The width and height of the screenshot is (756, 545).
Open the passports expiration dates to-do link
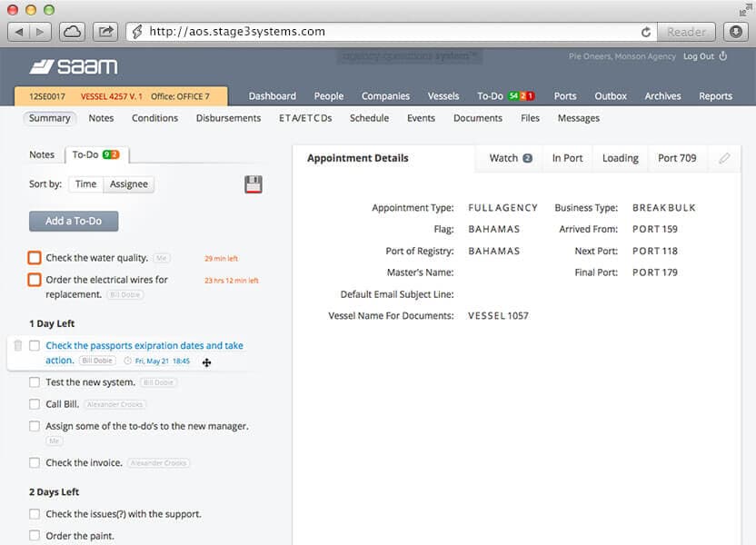tap(144, 346)
